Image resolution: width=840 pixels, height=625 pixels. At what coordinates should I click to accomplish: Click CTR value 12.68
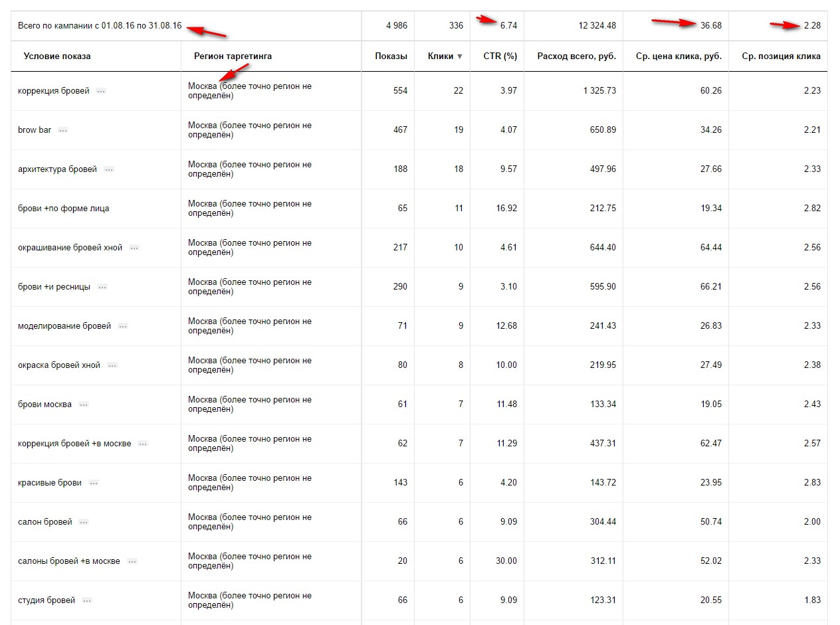pyautogui.click(x=506, y=326)
